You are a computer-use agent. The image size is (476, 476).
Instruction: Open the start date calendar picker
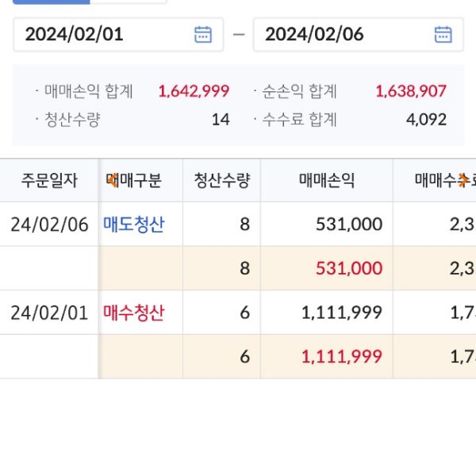[x=203, y=34]
